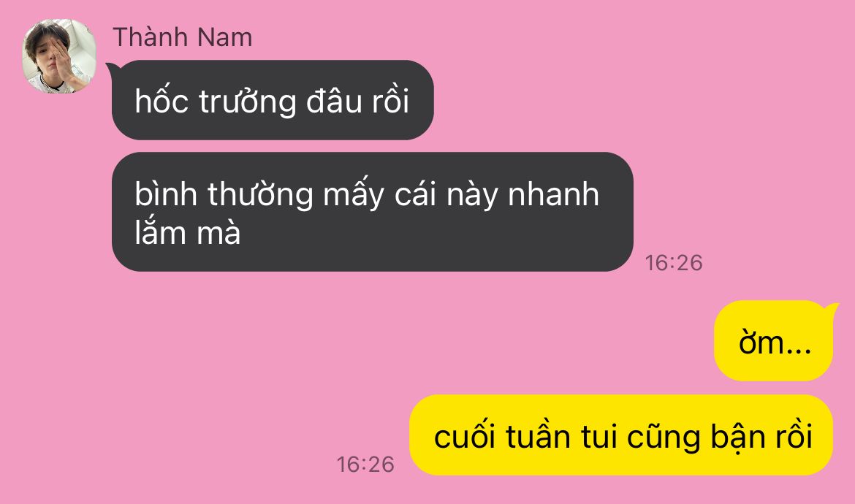Click the word 'Nam' in the sender name

(224, 37)
